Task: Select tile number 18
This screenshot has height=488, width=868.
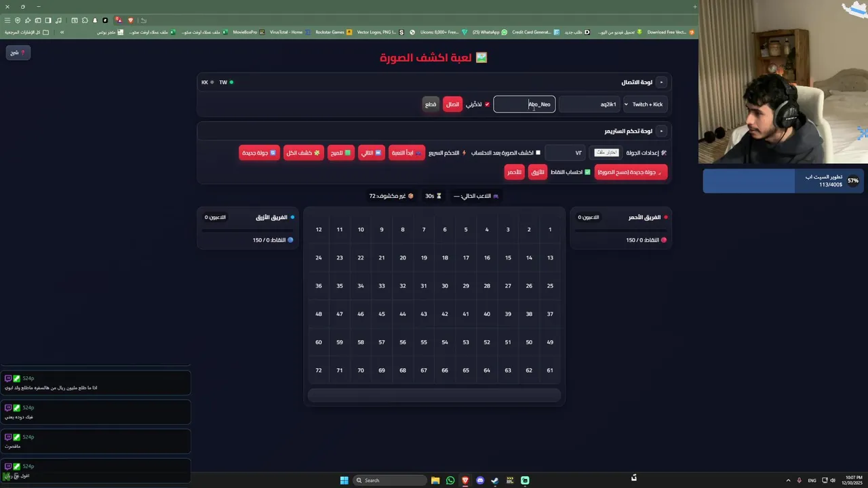Action: [445, 258]
